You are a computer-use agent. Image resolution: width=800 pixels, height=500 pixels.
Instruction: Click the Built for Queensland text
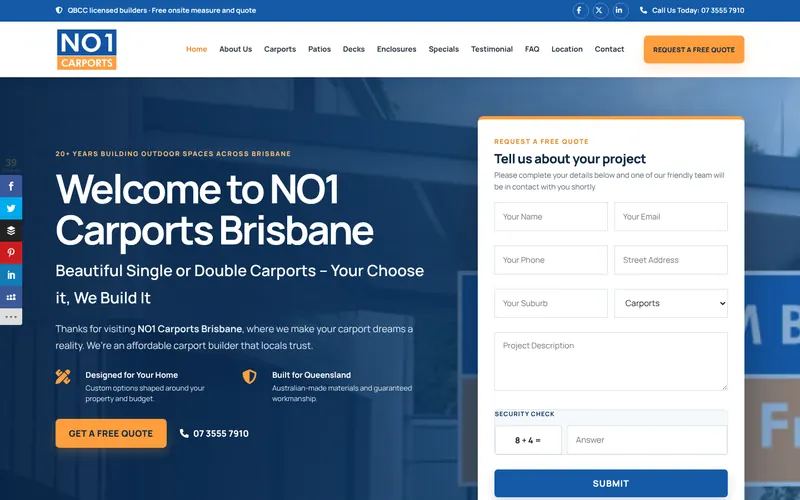tap(311, 375)
